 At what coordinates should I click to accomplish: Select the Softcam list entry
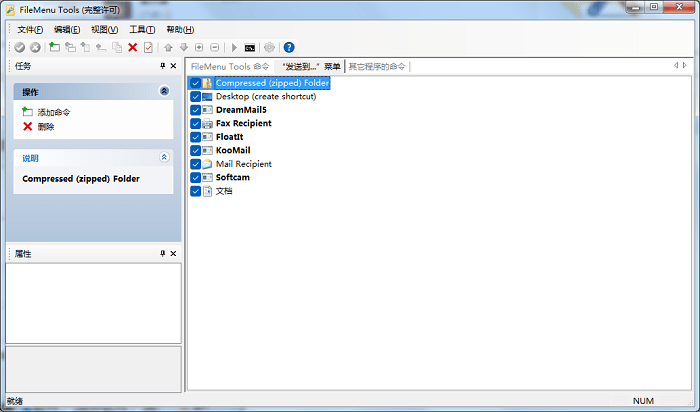233,177
